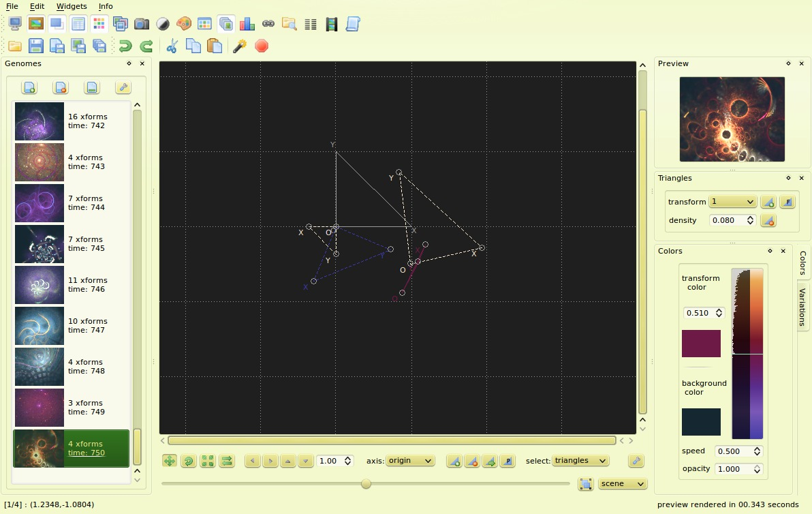Click the editor wrench settings button
The width and height of the screenshot is (812, 514).
point(636,461)
